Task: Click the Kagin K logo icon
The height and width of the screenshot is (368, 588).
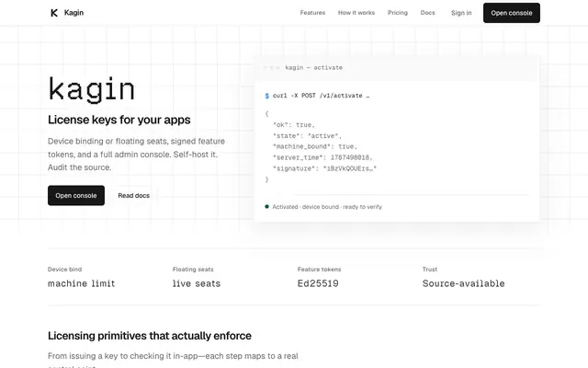Action: tap(54, 13)
